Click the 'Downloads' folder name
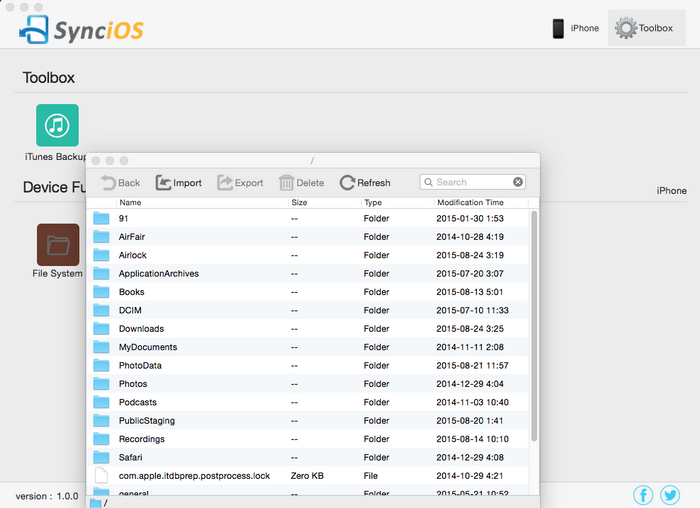 (141, 329)
